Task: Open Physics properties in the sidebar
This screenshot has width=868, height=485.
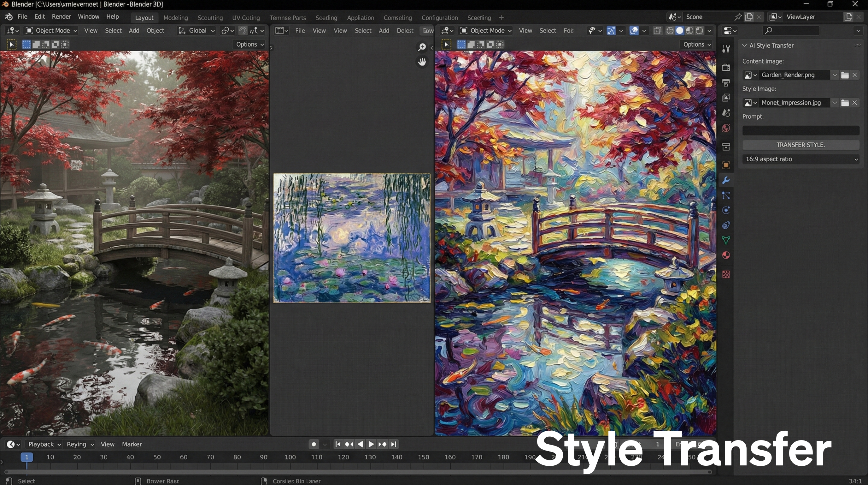Action: tap(726, 210)
